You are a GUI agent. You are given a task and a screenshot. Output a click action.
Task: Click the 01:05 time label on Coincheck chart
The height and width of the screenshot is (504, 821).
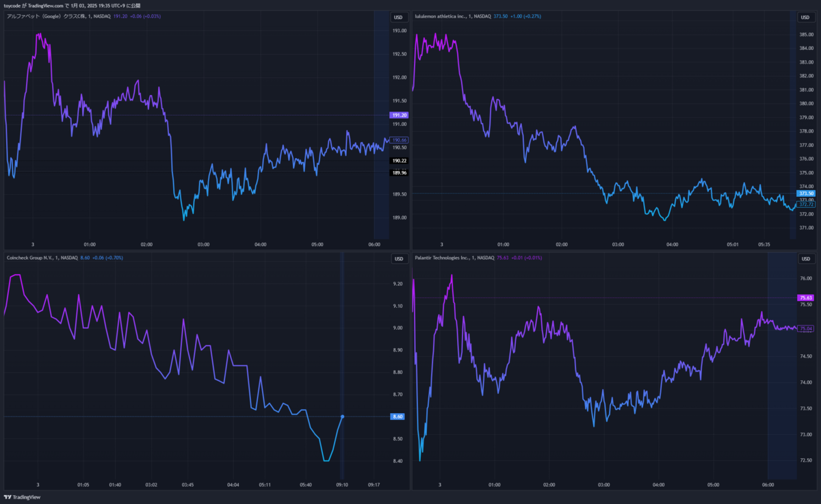coord(83,485)
